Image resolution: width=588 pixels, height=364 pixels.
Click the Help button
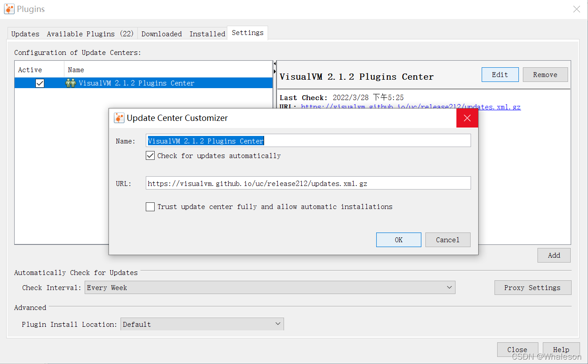pos(561,349)
